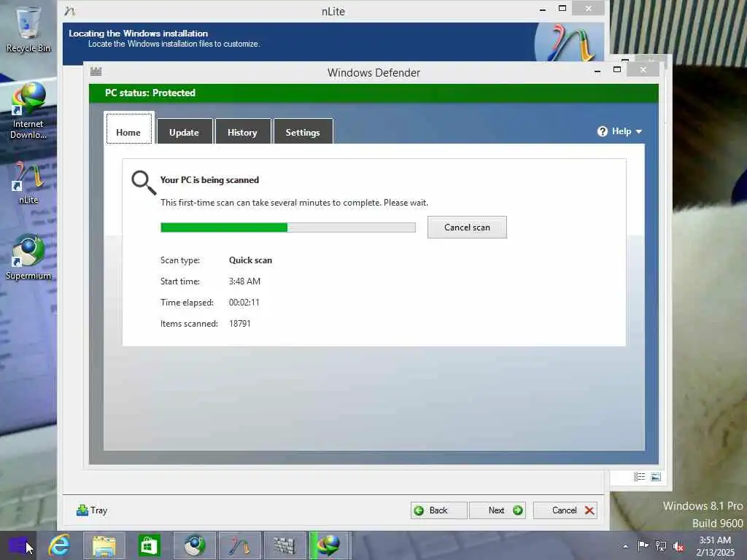Cancel the nLite wizard
Screen dimensions: 747x560
565,510
